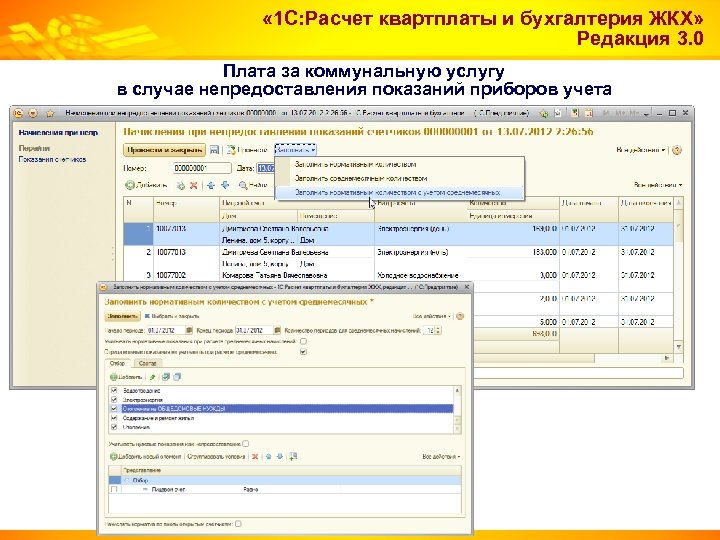Click the 'Найти' magnifier search icon
This screenshot has height=540, width=720.
click(243, 185)
